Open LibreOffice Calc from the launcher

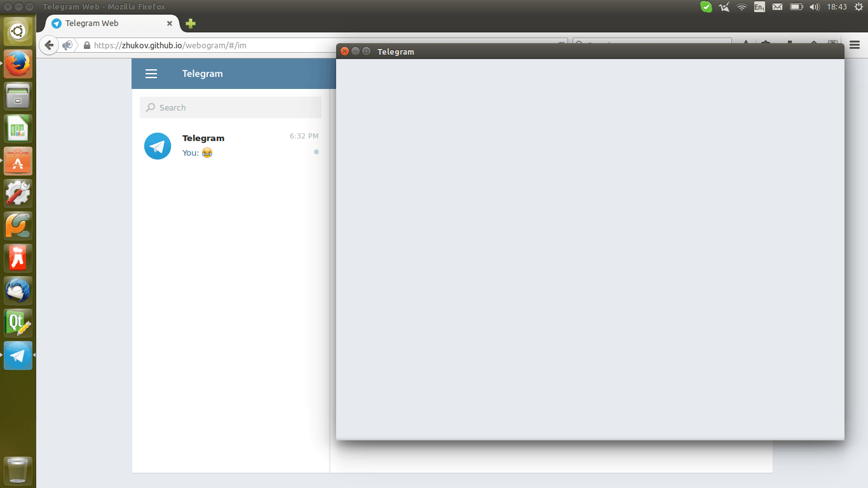point(18,128)
